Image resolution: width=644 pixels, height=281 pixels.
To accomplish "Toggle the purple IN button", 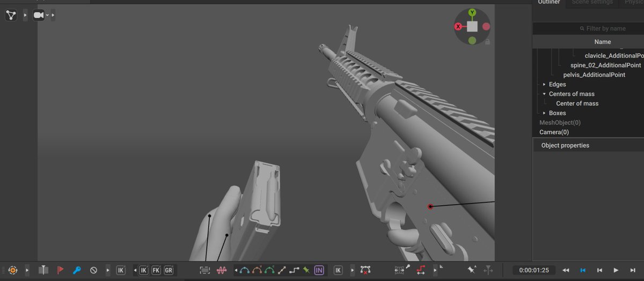I will (x=319, y=270).
